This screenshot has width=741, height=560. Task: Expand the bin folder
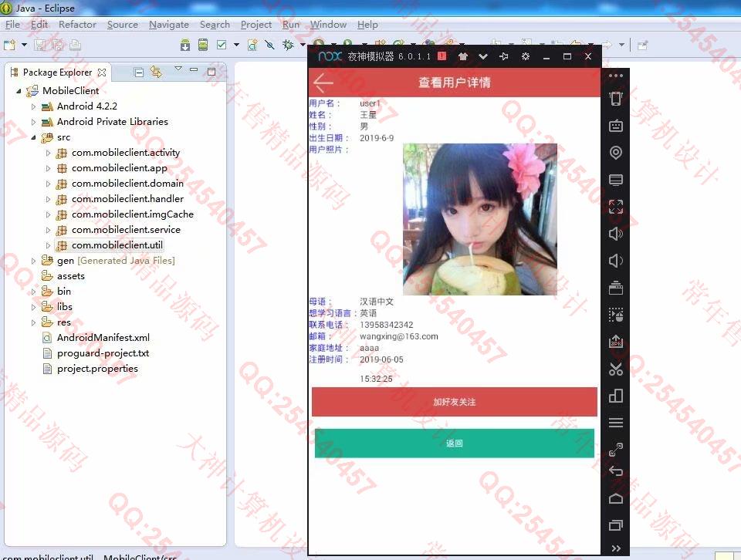coord(33,292)
